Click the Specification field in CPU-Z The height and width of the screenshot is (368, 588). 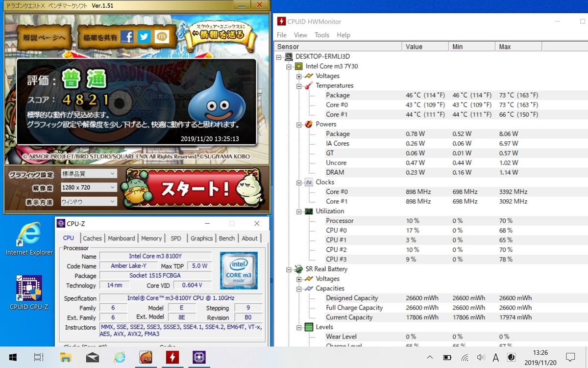181,298
